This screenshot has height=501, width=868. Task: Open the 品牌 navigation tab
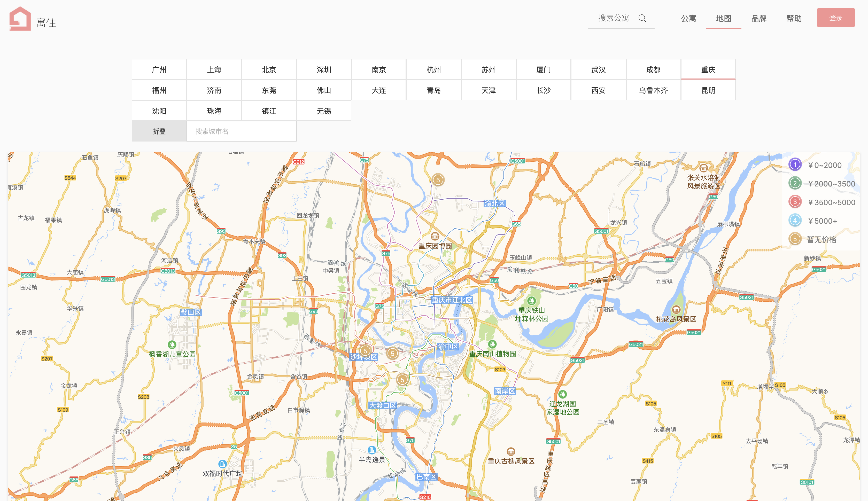tap(758, 19)
